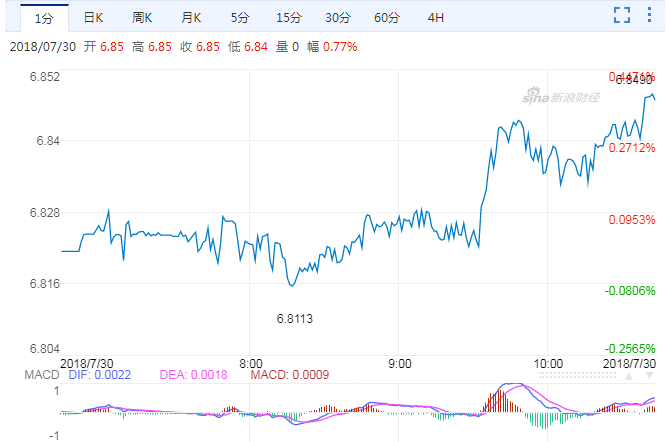669x442 pixels.
Task: Click the 6.852 left axis price
Action: point(45,77)
